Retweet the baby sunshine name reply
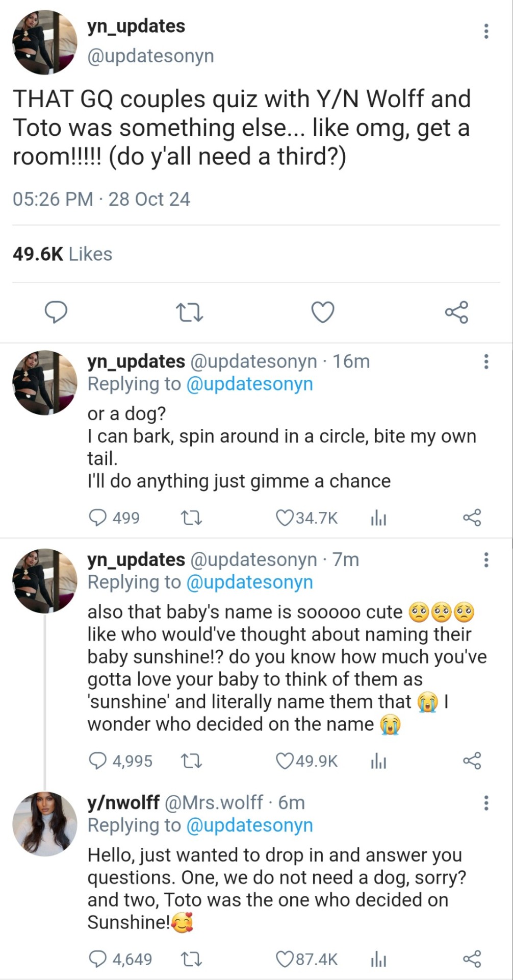 point(192,761)
